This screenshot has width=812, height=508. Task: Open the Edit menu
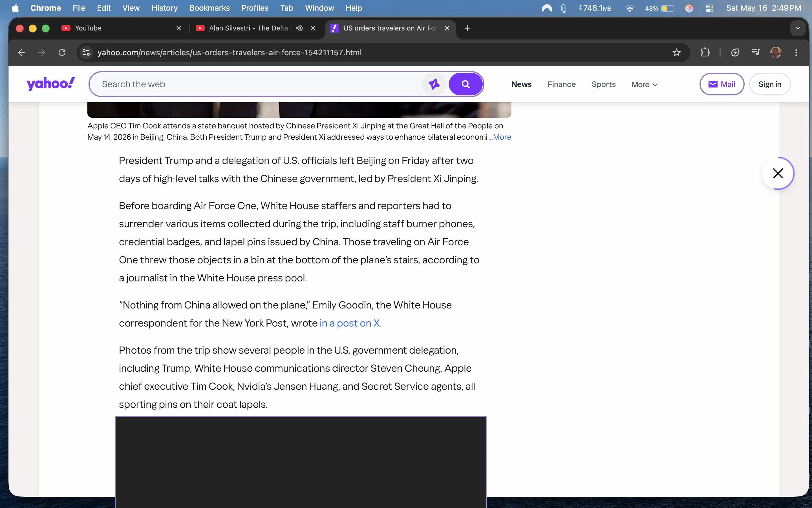click(104, 8)
